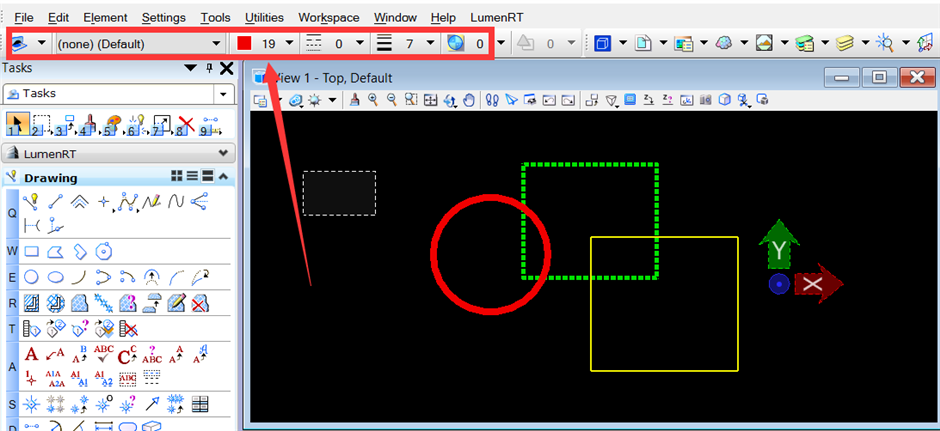The height and width of the screenshot is (431, 940).
Task: Select the yellow rectangle element in View 1
Action: [x=664, y=371]
